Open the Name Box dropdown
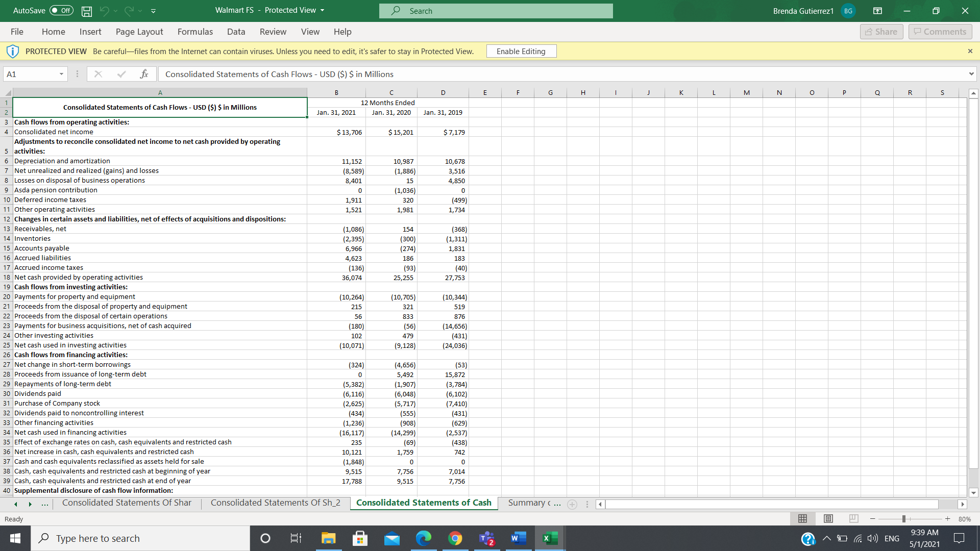Screen dimensions: 980x551 click(x=61, y=74)
